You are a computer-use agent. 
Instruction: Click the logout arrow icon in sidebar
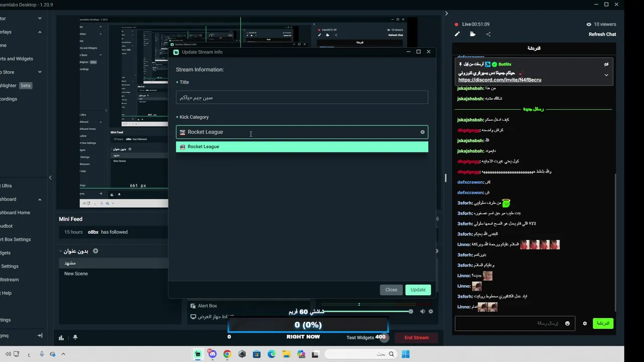tap(40, 335)
